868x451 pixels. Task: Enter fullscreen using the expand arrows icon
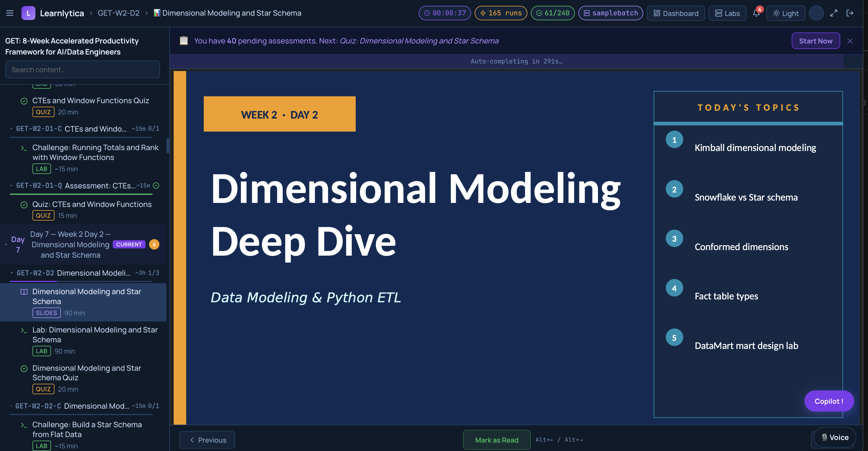point(834,13)
